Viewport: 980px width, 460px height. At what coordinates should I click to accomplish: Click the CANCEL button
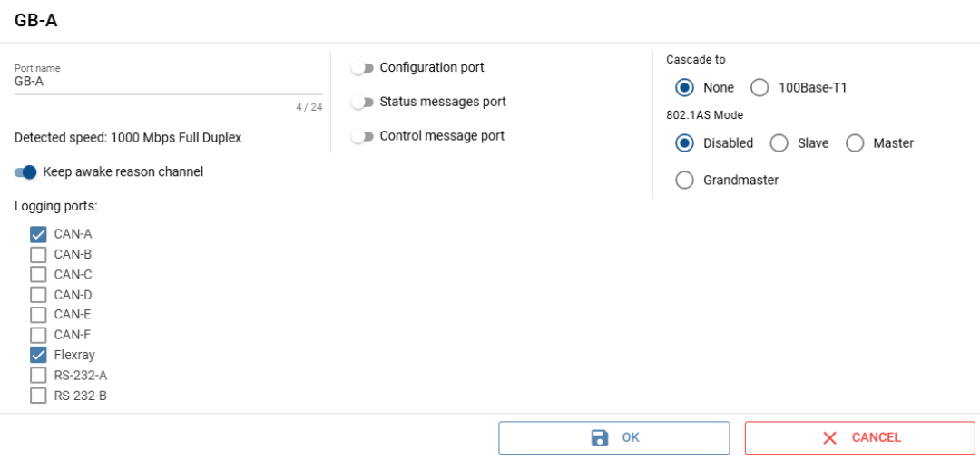859,437
